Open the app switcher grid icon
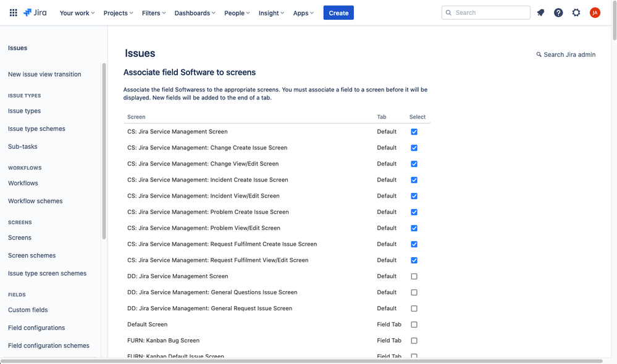Viewport: 617px width, 364px height. (x=14, y=12)
